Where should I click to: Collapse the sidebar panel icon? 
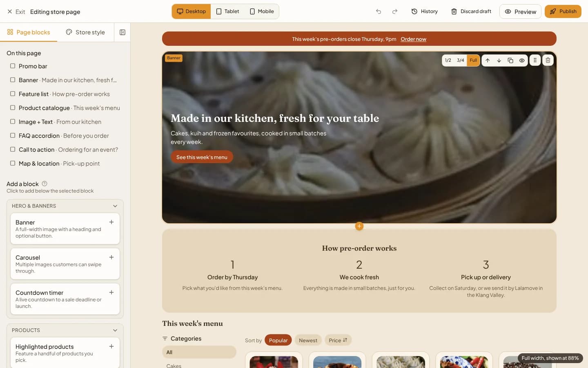(122, 32)
